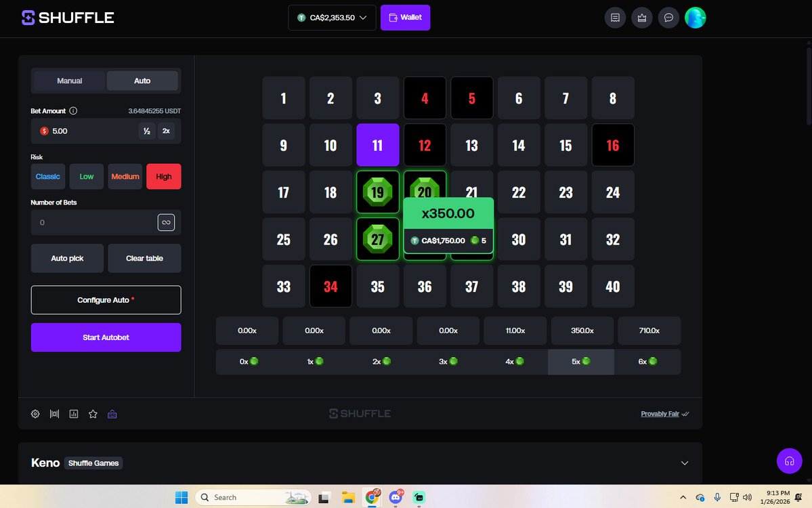Double the bet with 2x
The height and width of the screenshot is (508, 812).
click(x=166, y=131)
